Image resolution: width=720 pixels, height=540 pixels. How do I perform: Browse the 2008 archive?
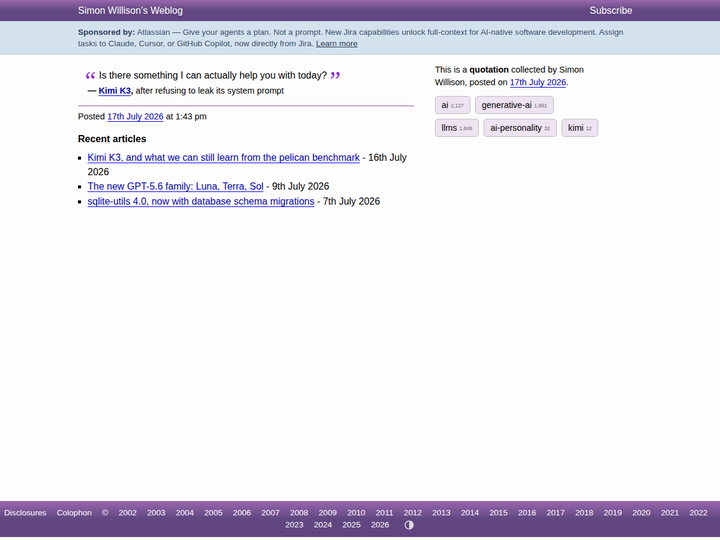tap(299, 513)
